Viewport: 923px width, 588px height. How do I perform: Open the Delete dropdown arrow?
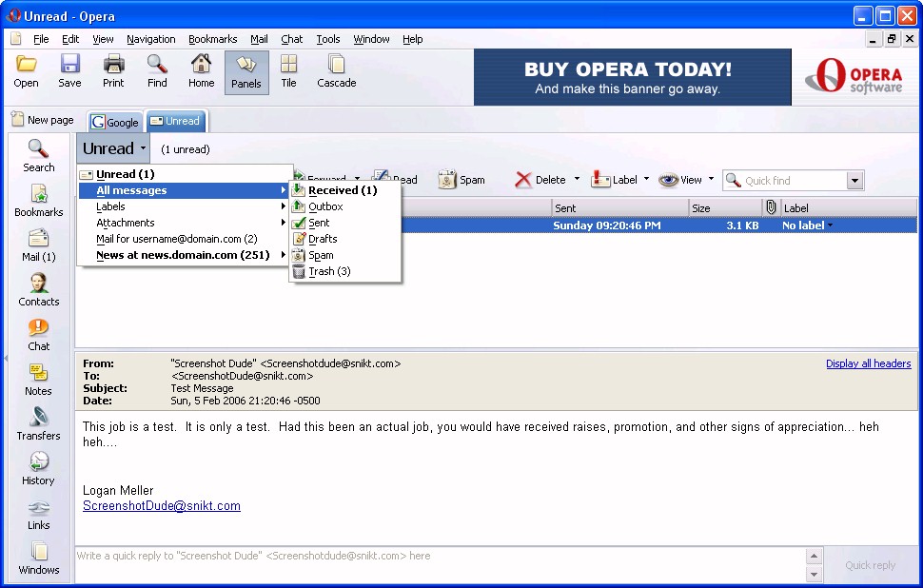pyautogui.click(x=577, y=179)
